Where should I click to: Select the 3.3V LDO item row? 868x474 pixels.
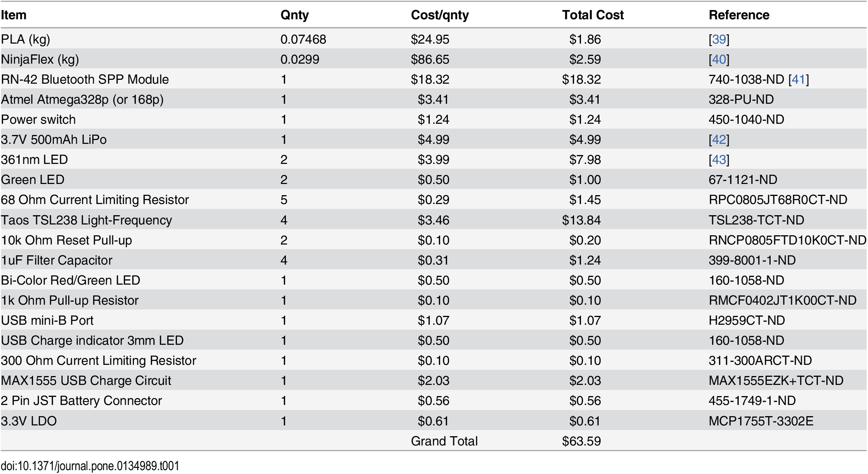pyautogui.click(x=29, y=421)
